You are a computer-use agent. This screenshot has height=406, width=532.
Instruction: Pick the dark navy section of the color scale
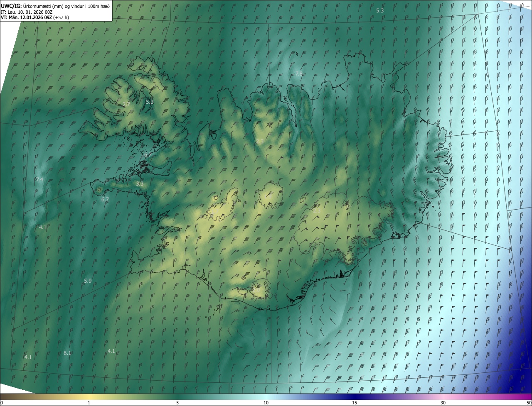coord(355,396)
